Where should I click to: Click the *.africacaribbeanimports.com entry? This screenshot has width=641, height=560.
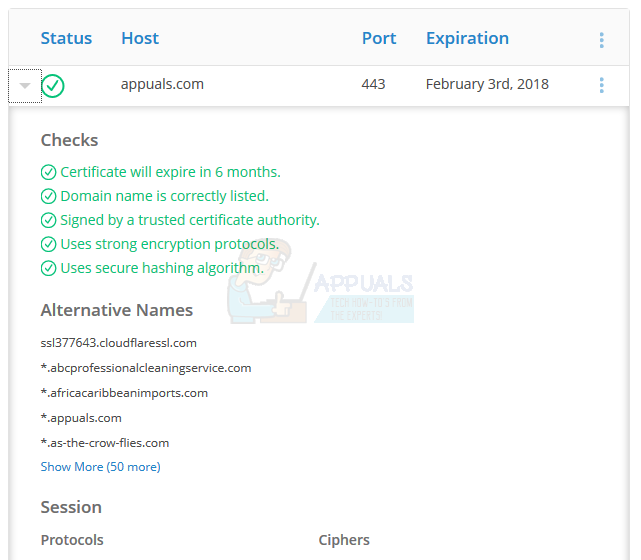point(124,393)
